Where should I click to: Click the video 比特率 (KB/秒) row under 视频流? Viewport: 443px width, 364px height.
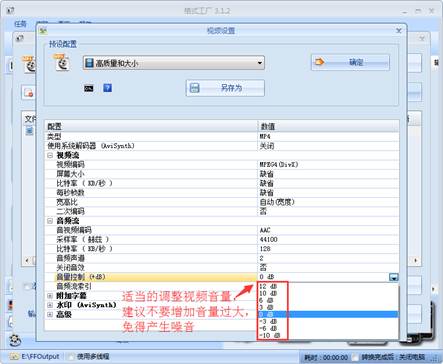(222, 183)
